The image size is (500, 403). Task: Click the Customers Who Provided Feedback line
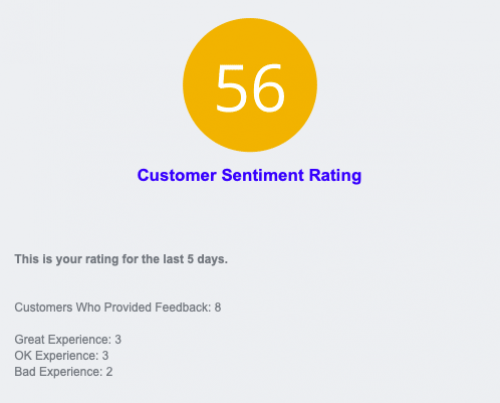[118, 307]
